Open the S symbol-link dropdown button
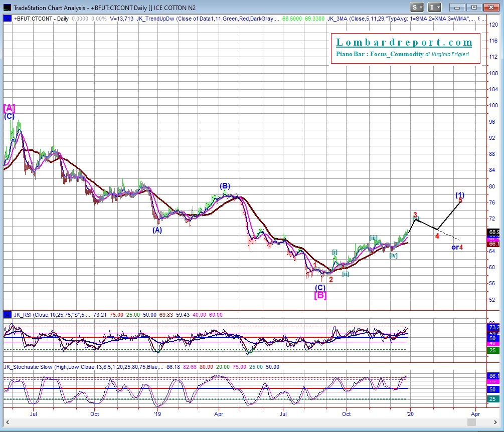The width and height of the screenshot is (504, 432). 417,7
